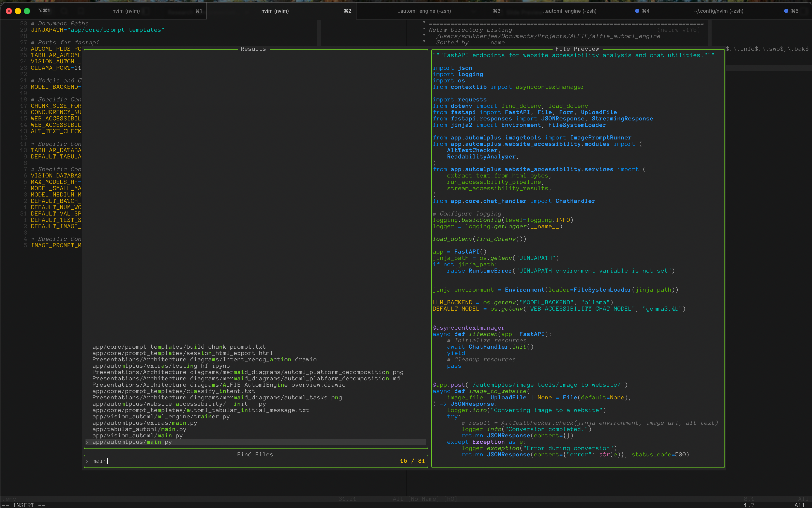Viewport: 812px width, 508px height.
Task: Select app/tabular_automl/main.py in results
Action: [x=139, y=429]
